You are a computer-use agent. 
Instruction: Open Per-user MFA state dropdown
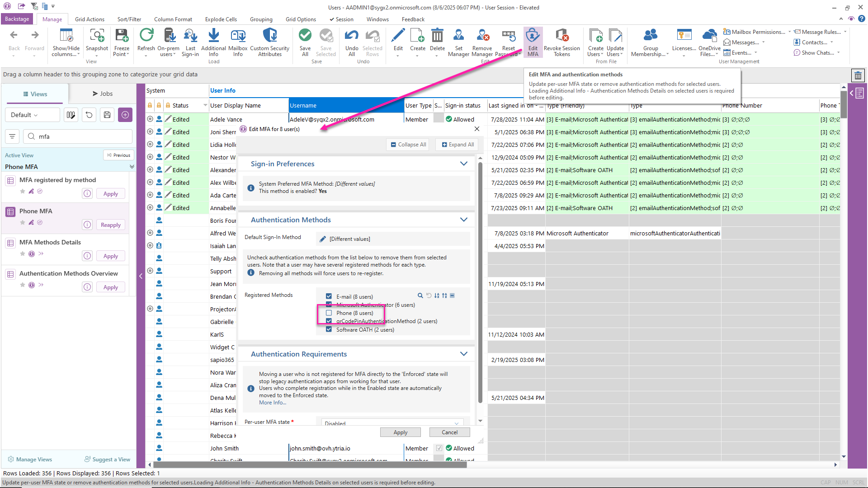(x=392, y=423)
